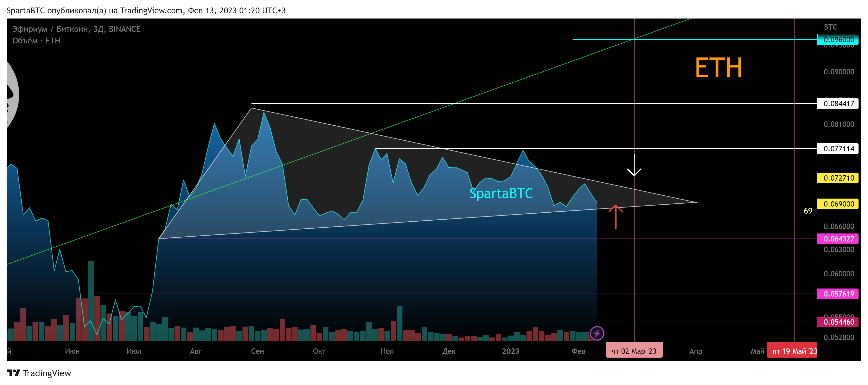Click the 'пт 19 Май '23' date marker
Image resolution: width=868 pixels, height=385 pixels.
coord(792,351)
